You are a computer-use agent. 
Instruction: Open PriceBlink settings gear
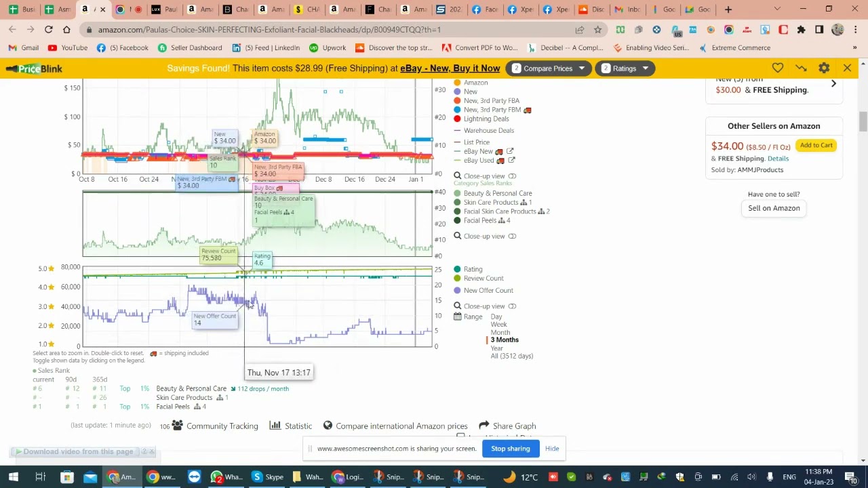tap(824, 68)
